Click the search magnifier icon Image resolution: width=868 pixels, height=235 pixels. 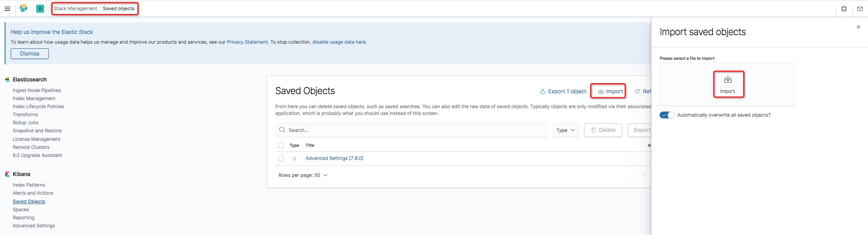pos(282,130)
